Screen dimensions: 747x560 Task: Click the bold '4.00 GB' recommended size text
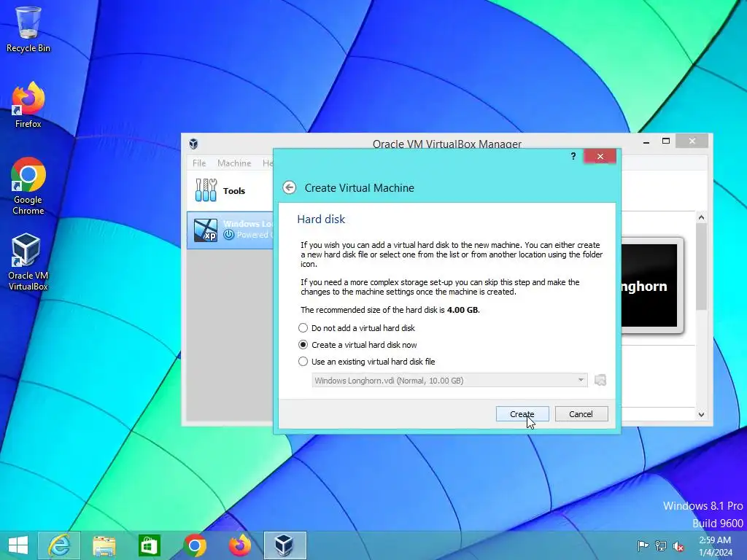(462, 310)
